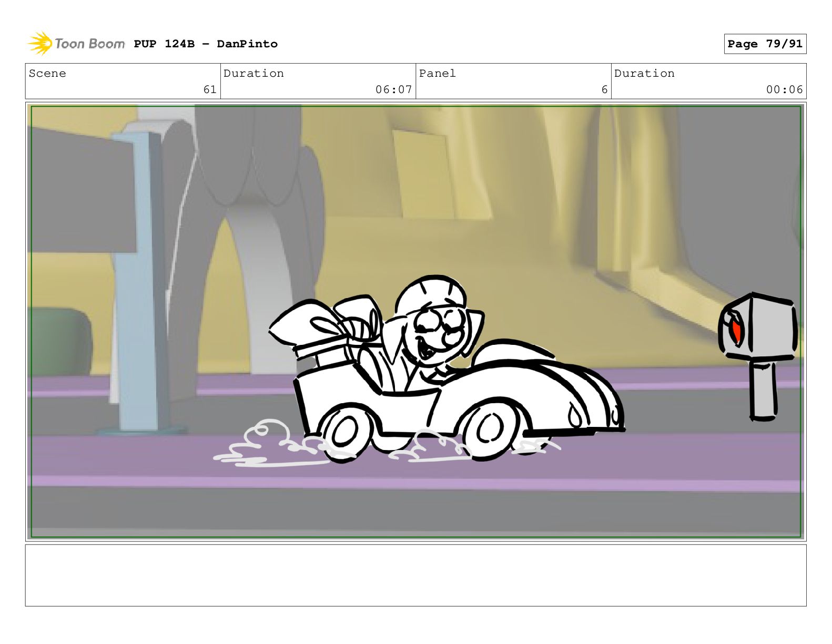Viewport: 832px width, 644px height.
Task: Click the scene duration value '06:07'
Action: [393, 90]
